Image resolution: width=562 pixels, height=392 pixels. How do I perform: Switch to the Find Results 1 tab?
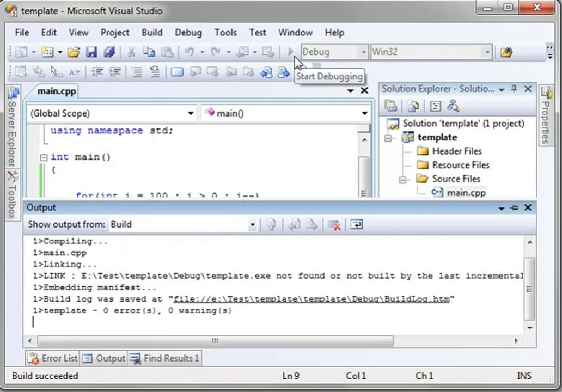165,358
